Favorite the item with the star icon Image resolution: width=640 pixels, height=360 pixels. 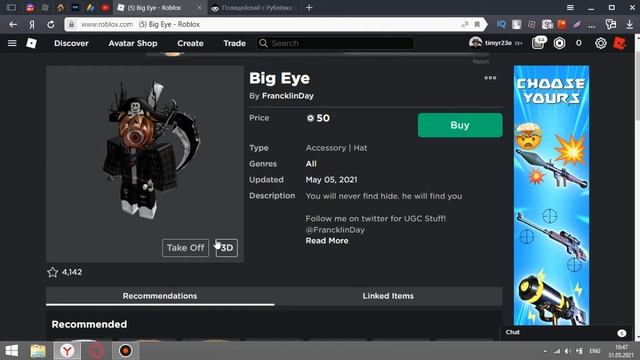click(53, 272)
